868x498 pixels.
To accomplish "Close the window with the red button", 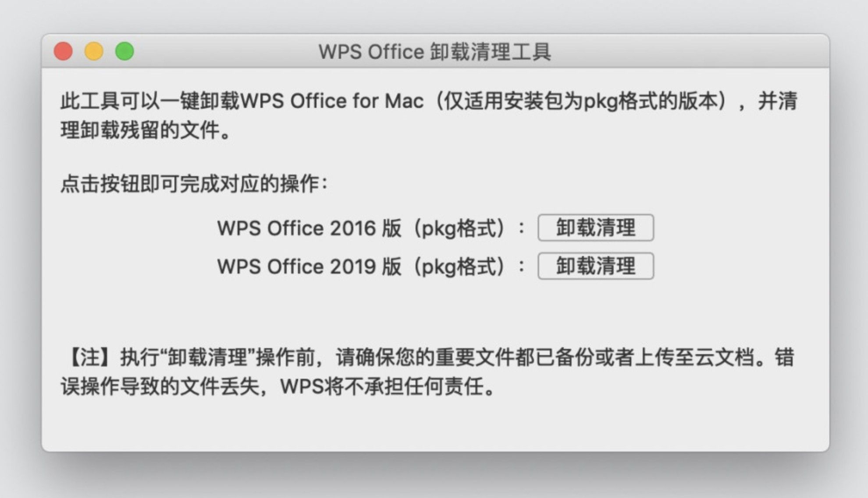I will point(63,51).
